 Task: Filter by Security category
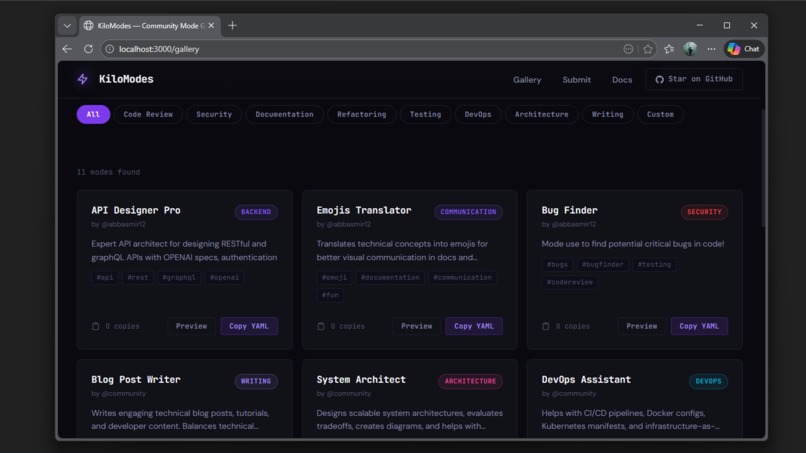point(214,114)
